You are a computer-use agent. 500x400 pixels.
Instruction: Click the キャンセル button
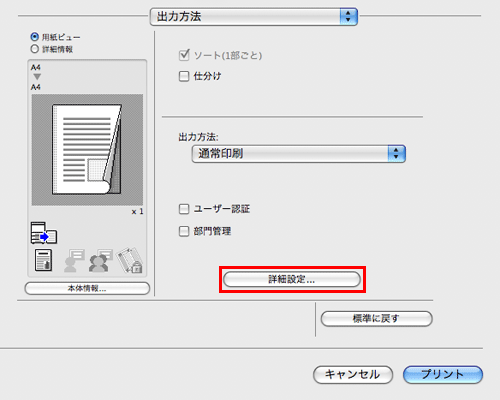click(x=353, y=374)
